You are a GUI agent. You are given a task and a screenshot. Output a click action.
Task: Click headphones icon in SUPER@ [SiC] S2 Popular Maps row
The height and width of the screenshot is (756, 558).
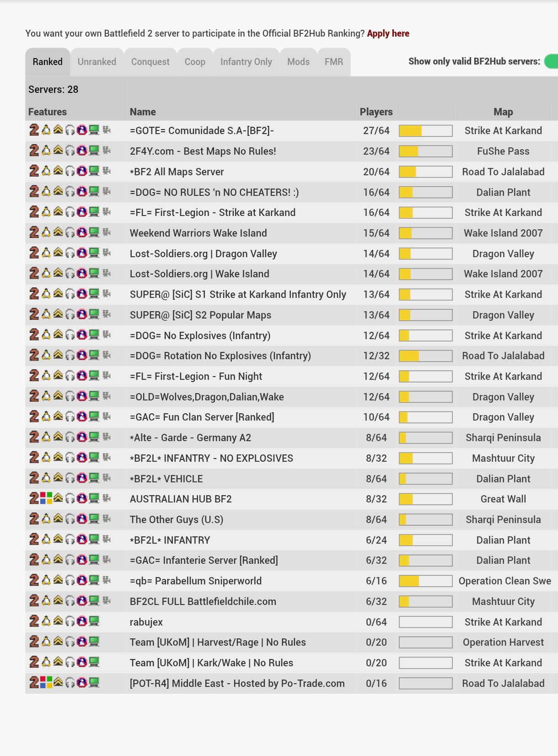point(70,315)
